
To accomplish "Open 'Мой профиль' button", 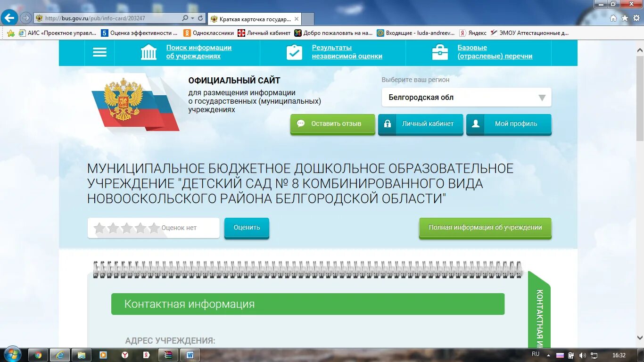I will [509, 124].
